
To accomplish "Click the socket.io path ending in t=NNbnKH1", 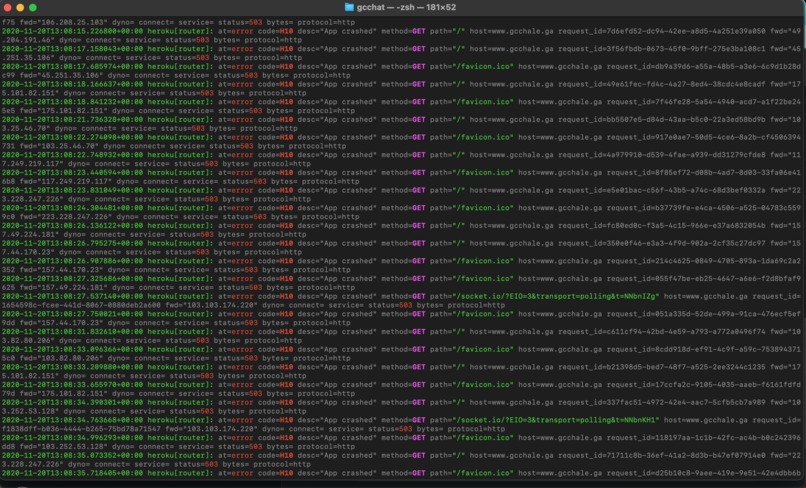I will [x=556, y=420].
